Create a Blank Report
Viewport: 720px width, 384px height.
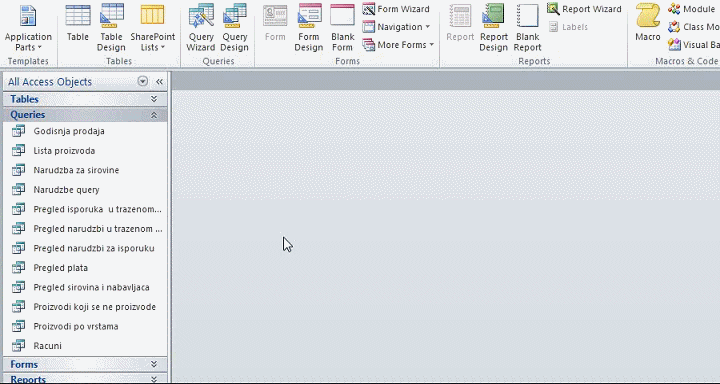[527, 28]
